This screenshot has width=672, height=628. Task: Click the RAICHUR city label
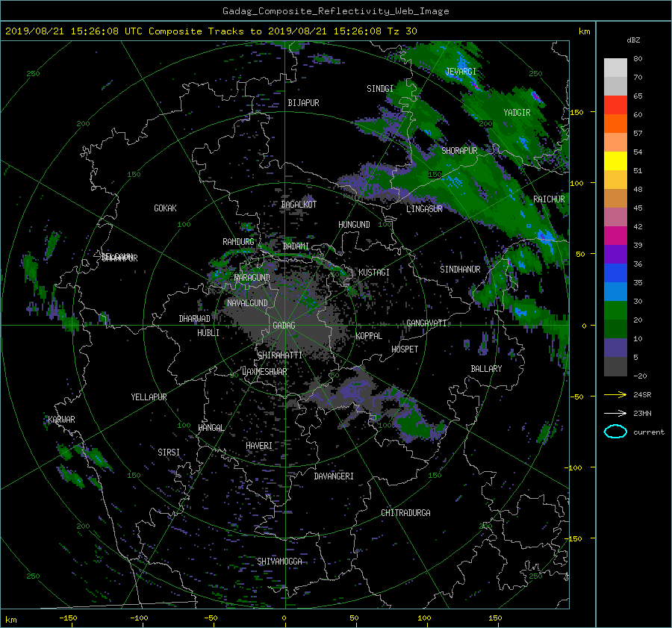coord(549,199)
